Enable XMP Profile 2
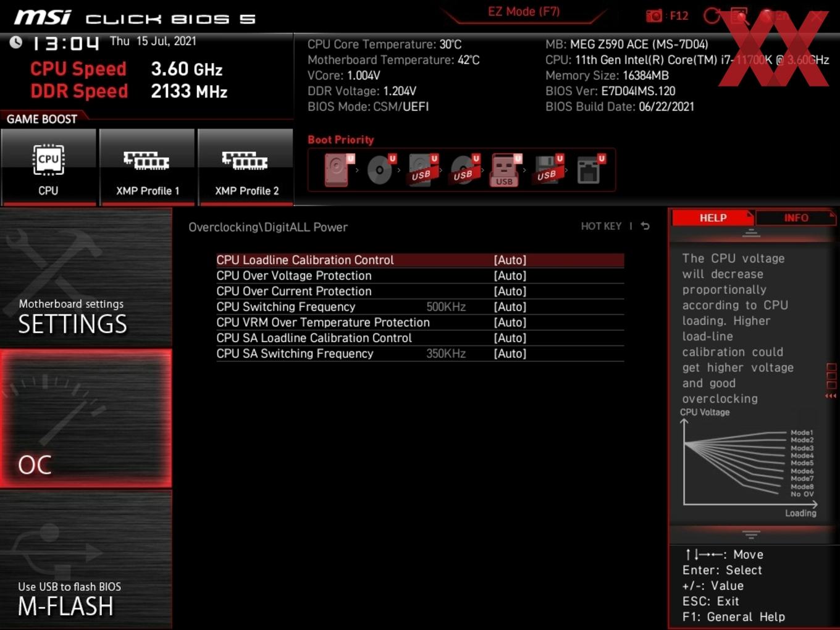The height and width of the screenshot is (630, 840). click(246, 167)
